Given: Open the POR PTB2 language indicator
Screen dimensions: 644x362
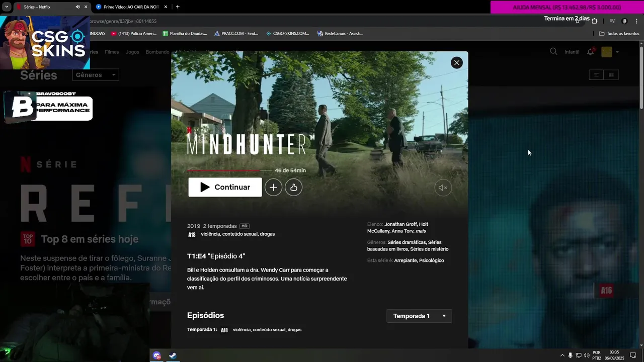Looking at the screenshot, I should coord(597,355).
